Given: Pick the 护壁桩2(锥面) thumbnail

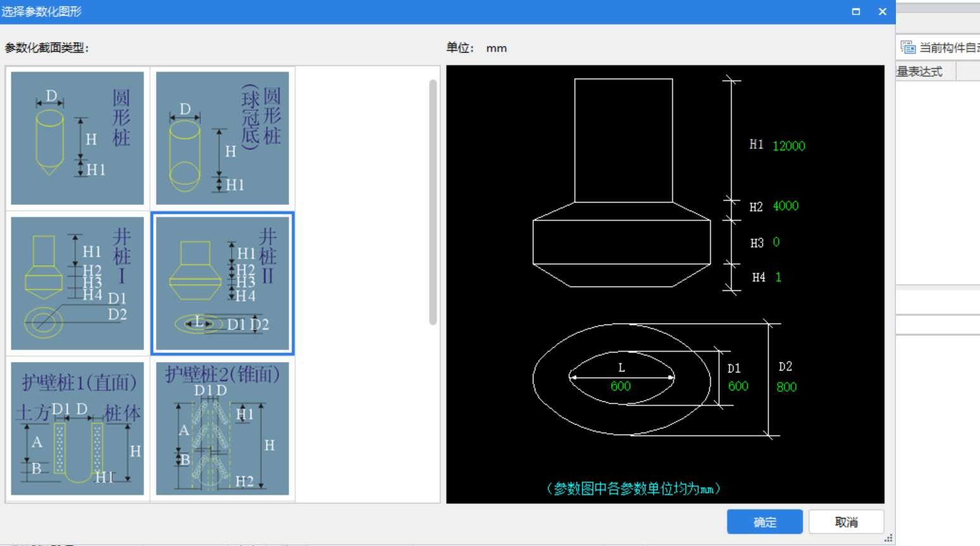Looking at the screenshot, I should (x=223, y=428).
